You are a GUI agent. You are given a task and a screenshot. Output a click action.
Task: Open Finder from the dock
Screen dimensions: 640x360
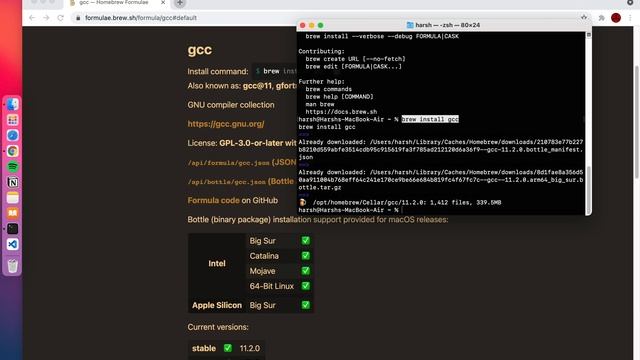click(x=12, y=104)
